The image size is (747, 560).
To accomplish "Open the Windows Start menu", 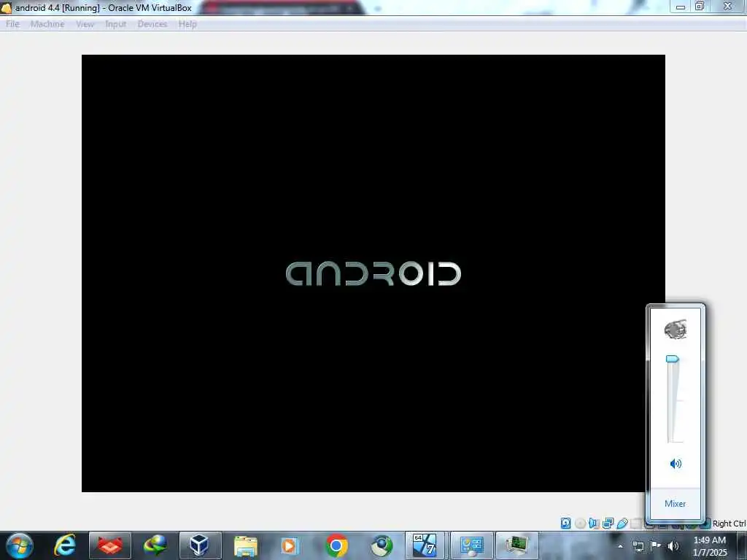I will click(20, 545).
